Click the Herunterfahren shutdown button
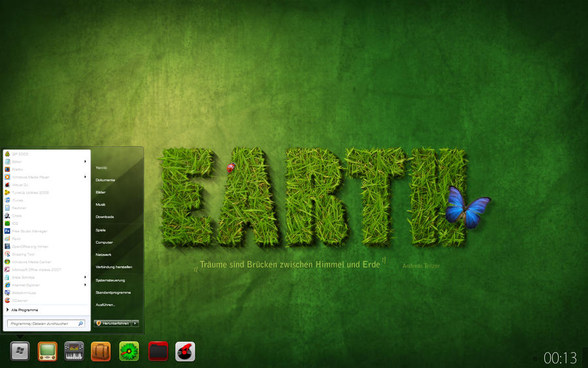The height and width of the screenshot is (368, 588). [113, 324]
